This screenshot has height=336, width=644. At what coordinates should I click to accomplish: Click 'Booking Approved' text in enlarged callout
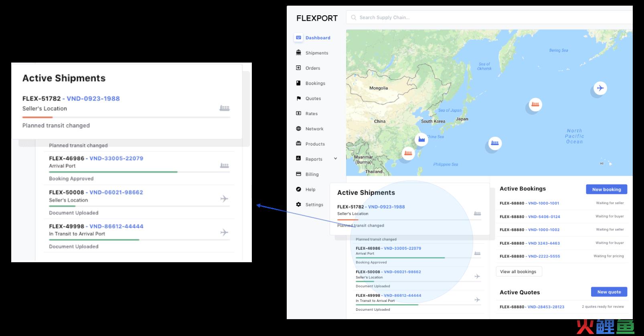pyautogui.click(x=71, y=179)
